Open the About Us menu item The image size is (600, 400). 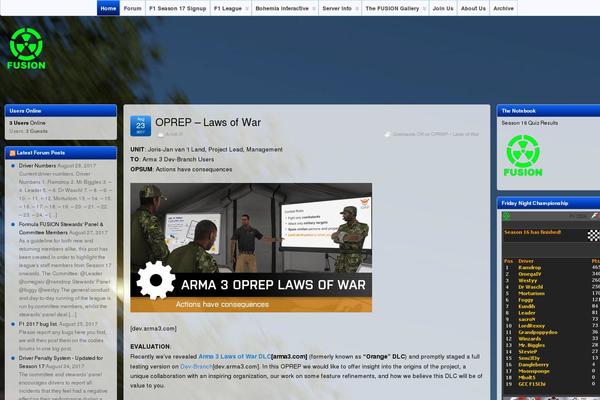click(x=473, y=8)
